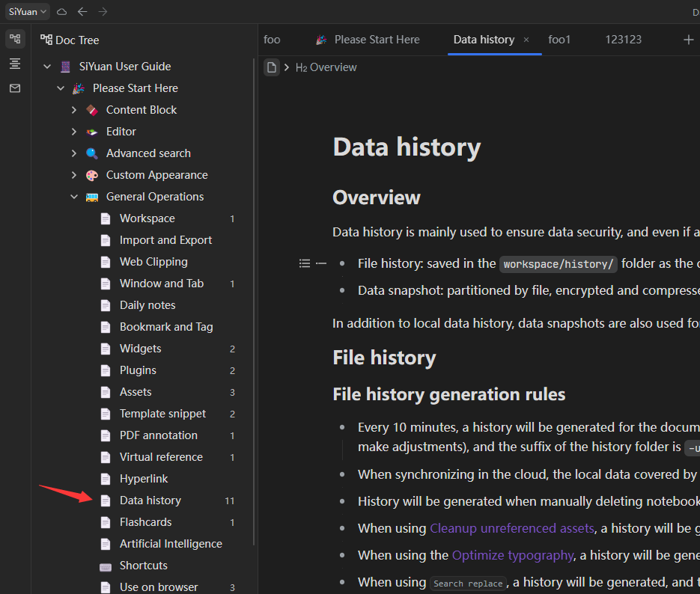Screen dimensions: 700x594
Task: Click the document icon in breadcrumb
Action: [272, 67]
